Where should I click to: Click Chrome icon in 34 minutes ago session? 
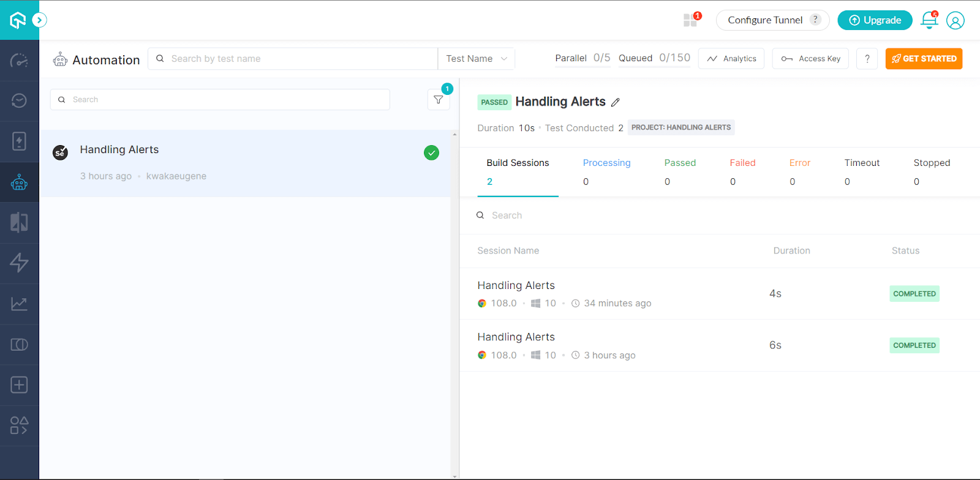[482, 303]
